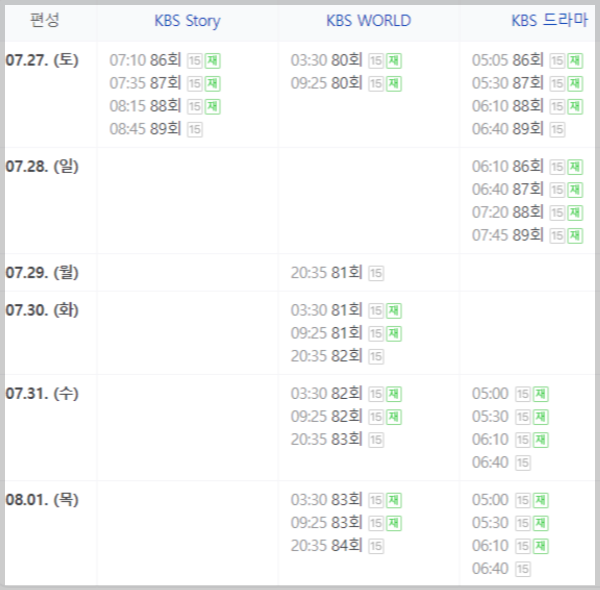This screenshot has height=590, width=600.
Task: Click KBS WORLD 09:25 82회 entry
Action: [x=326, y=417]
